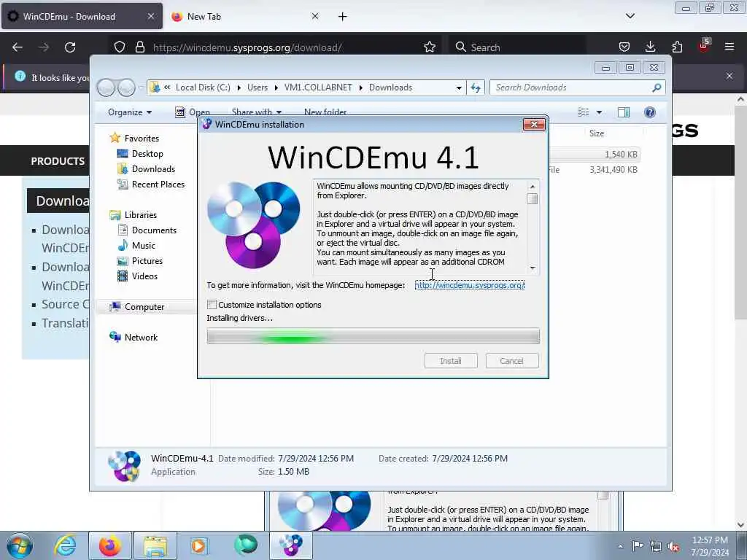Click scroll-up arrow of installer description box
Viewport: 747px width, 560px height.
533,186
